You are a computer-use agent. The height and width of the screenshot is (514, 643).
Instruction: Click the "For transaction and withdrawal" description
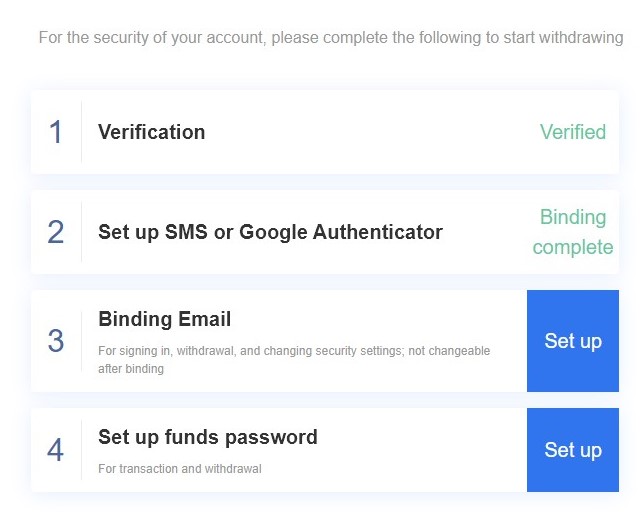tap(180, 468)
